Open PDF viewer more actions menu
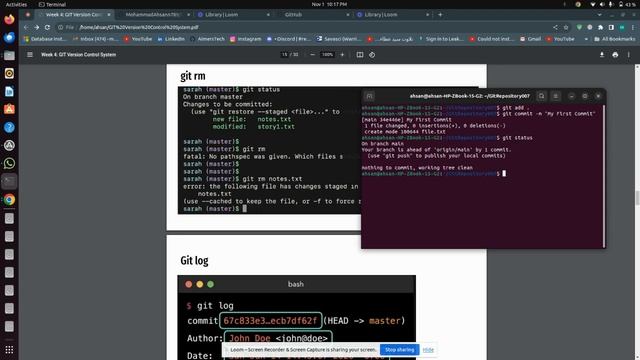This screenshot has height=360, width=640. [x=629, y=54]
